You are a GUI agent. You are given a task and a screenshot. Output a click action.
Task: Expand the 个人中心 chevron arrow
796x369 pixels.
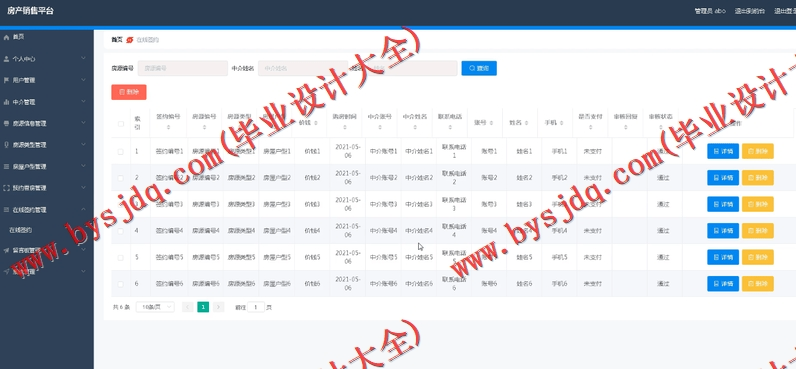pyautogui.click(x=83, y=59)
